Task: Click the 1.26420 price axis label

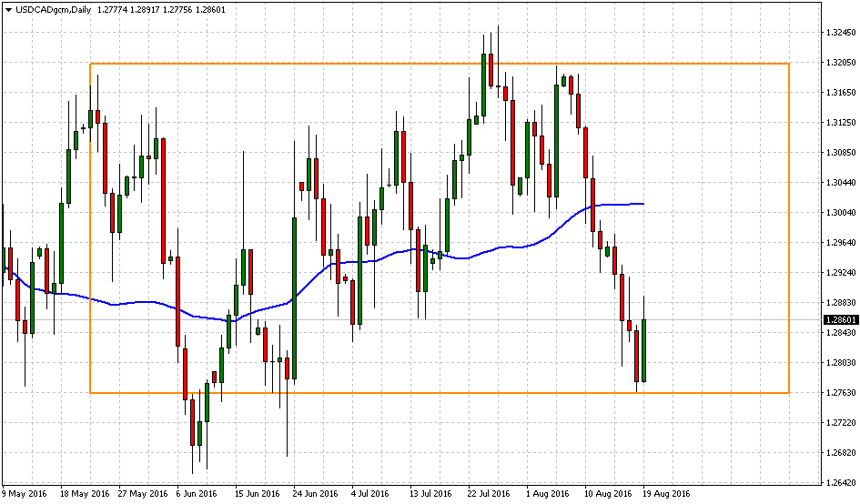Action: click(x=841, y=483)
